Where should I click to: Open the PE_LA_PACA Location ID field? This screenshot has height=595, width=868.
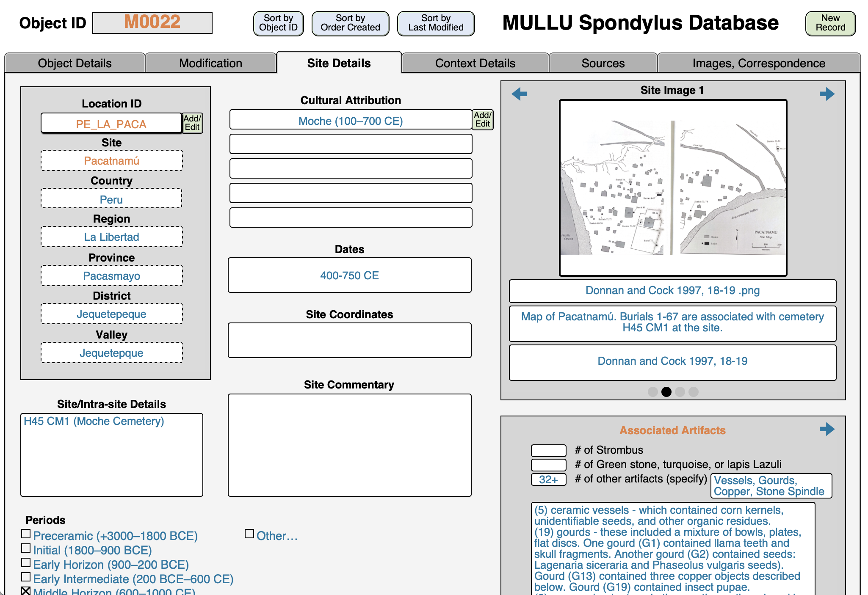111,124
